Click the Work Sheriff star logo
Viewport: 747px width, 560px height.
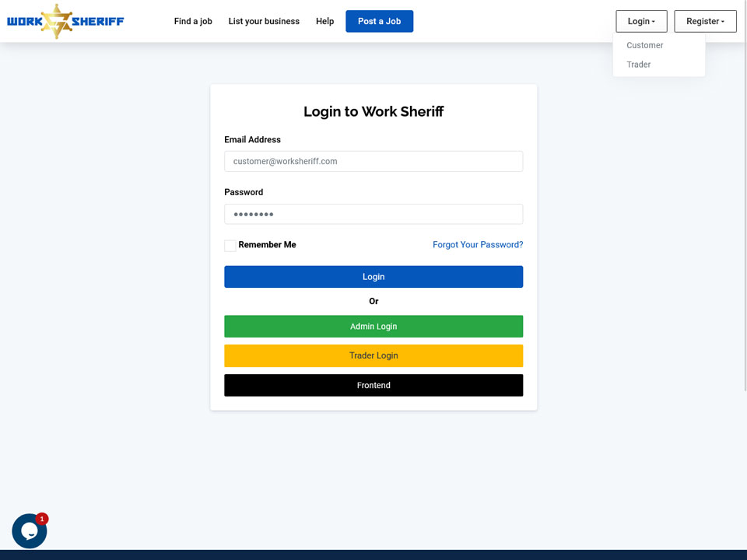[65, 22]
